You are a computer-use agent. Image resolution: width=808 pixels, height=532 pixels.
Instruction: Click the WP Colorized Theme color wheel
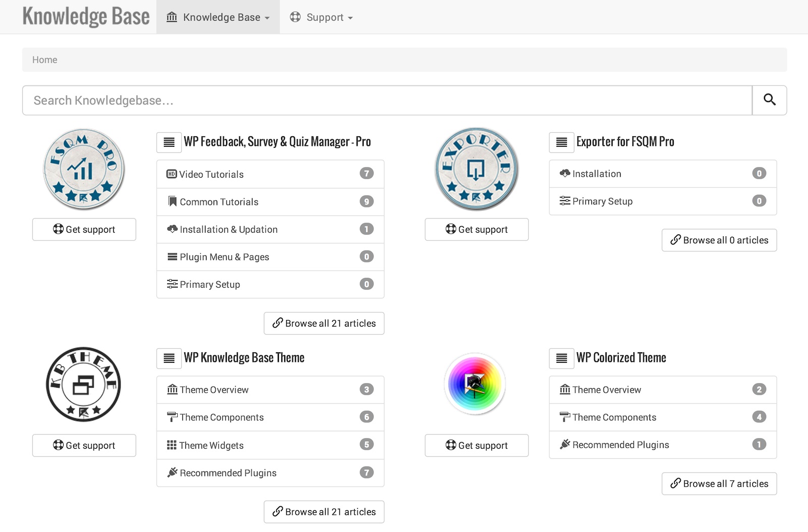click(x=475, y=384)
